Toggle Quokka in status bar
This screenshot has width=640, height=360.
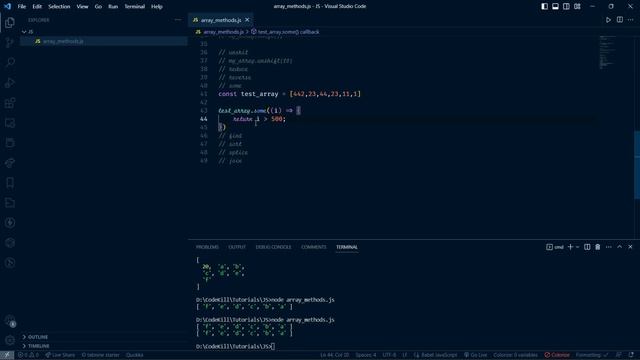(135, 355)
